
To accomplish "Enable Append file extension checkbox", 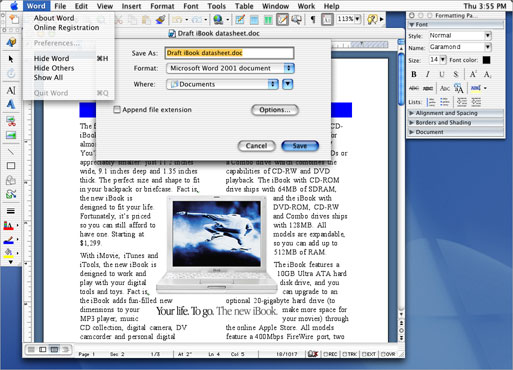I will click(x=117, y=110).
